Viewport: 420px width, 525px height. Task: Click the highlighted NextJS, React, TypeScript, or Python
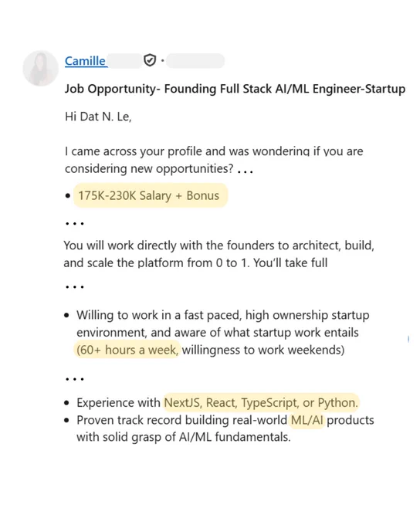tap(261, 402)
